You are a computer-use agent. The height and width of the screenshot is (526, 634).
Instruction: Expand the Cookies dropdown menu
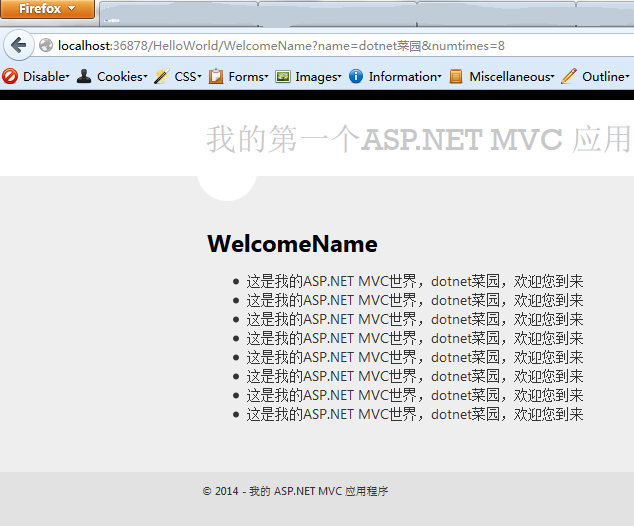(122, 77)
